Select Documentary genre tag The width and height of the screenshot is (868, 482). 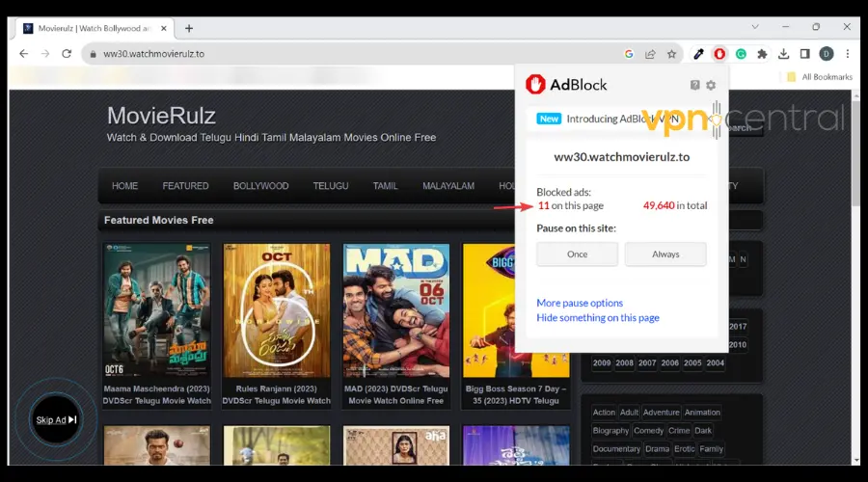tap(616, 449)
